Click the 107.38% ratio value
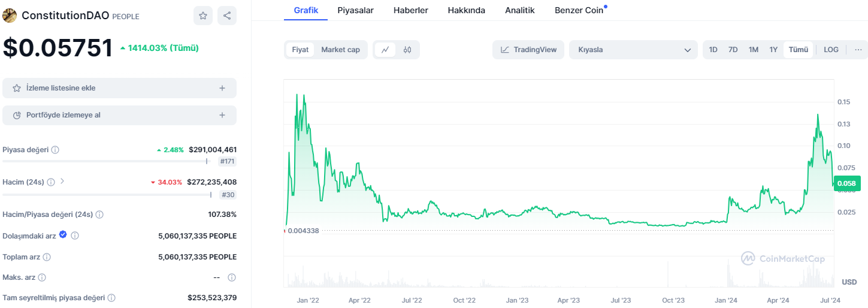 coord(222,215)
